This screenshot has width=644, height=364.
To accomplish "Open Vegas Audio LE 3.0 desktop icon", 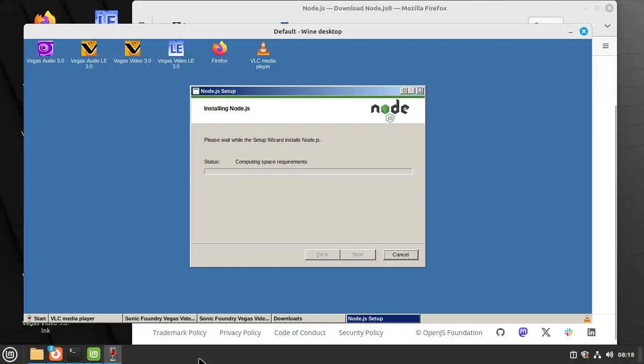I will click(x=89, y=55).
